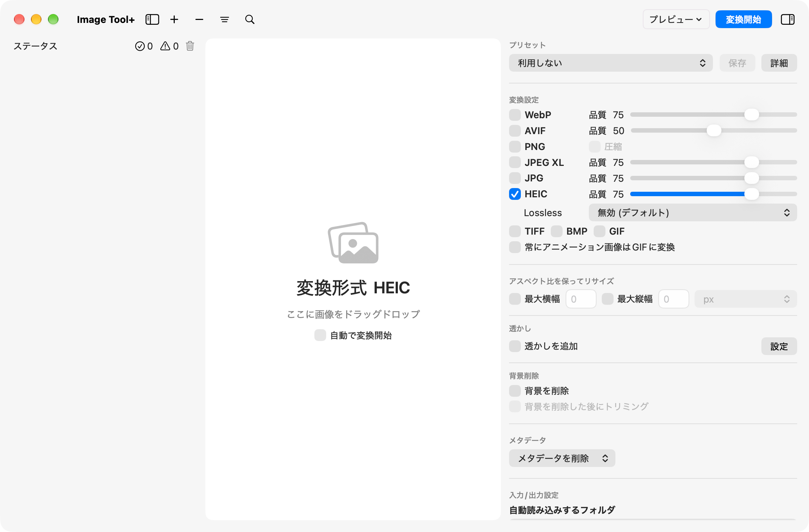The width and height of the screenshot is (809, 532).
Task: Toggle always convert animations to GIF
Action: 515,247
